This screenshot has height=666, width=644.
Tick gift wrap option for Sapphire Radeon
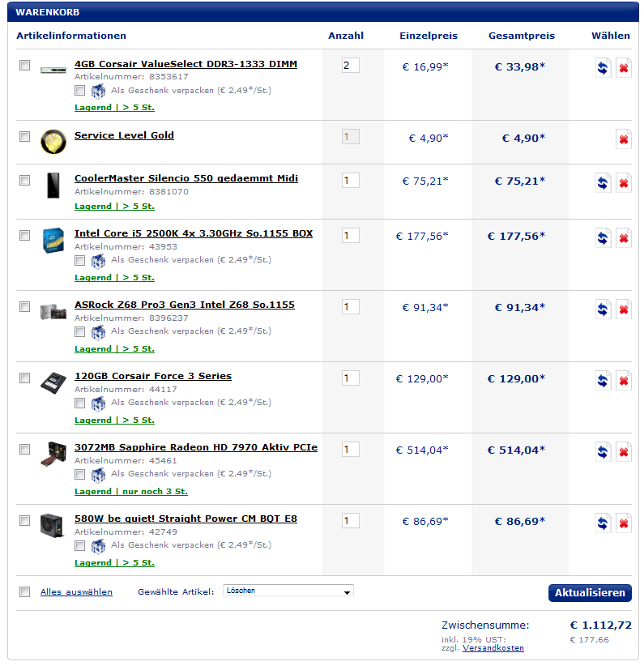(79, 474)
